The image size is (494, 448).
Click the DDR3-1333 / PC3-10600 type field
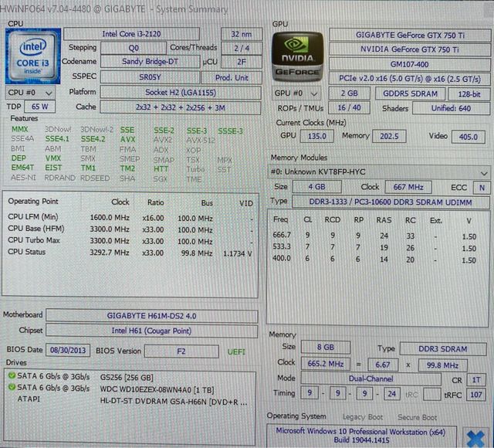point(391,202)
